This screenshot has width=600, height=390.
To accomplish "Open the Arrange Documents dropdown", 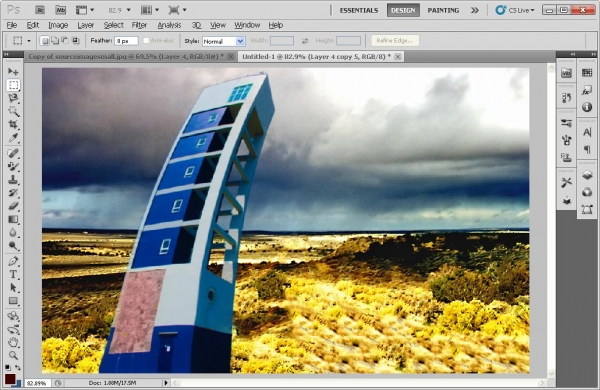I will click(150, 10).
